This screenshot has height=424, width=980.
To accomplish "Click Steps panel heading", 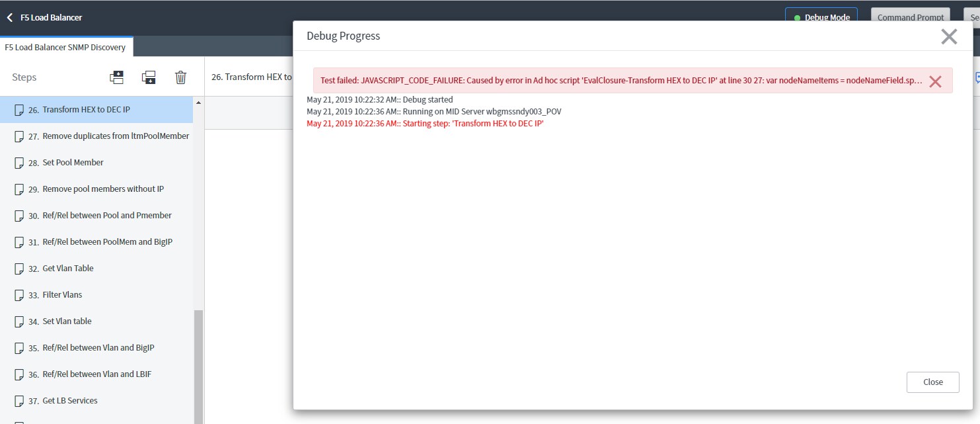I will pyautogui.click(x=24, y=77).
